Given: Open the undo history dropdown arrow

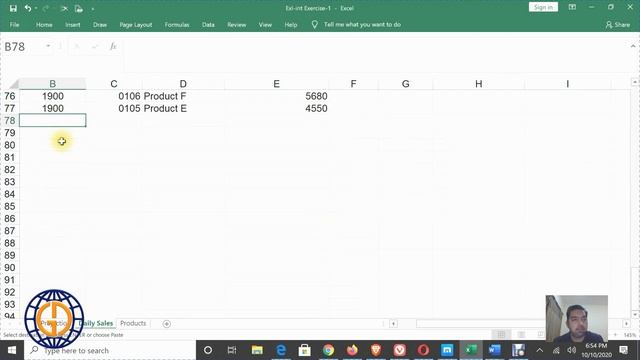Looking at the screenshot, I should (x=36, y=8).
